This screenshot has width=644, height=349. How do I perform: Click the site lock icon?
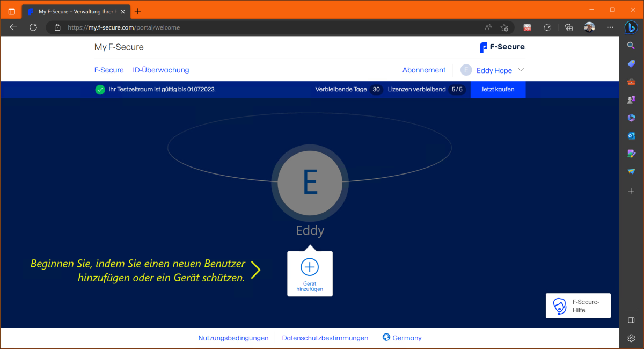tap(57, 27)
